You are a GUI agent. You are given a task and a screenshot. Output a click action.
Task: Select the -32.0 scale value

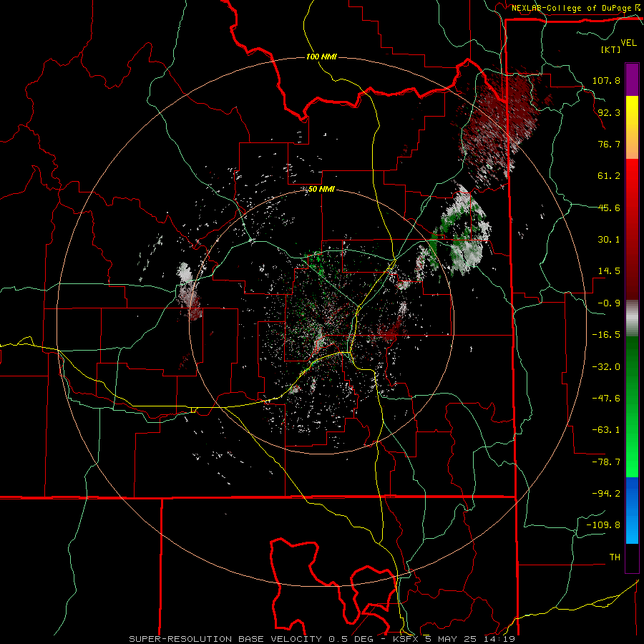pyautogui.click(x=606, y=367)
